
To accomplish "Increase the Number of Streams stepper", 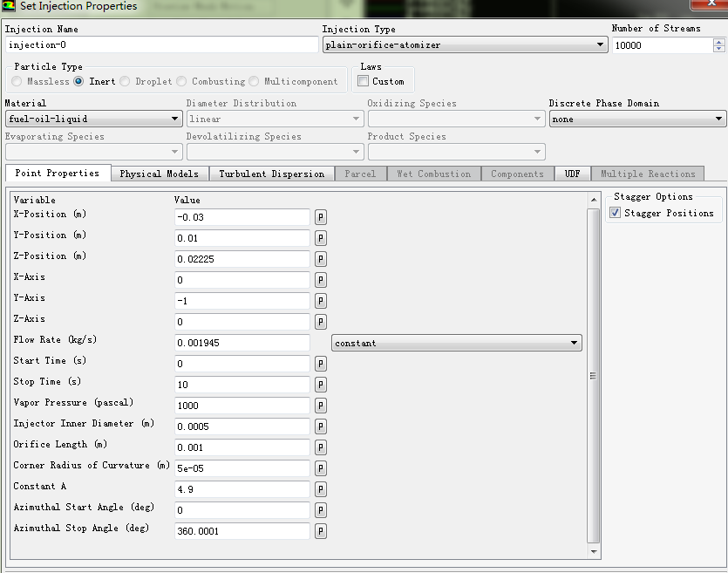I will pos(718,41).
